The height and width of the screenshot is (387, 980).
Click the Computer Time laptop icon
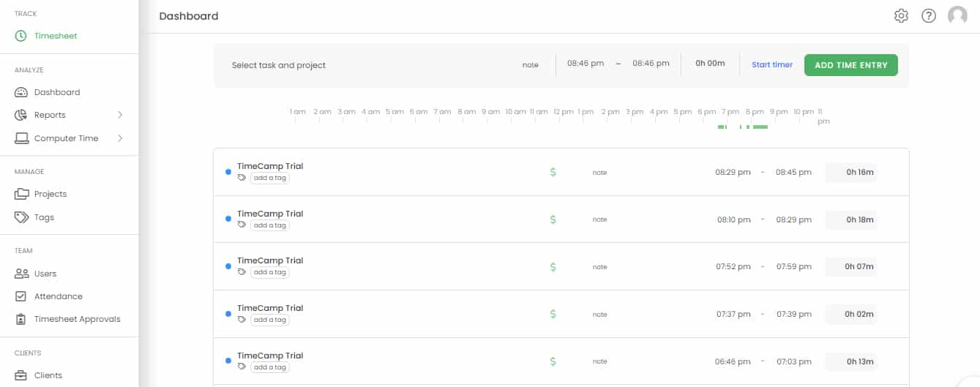pyautogui.click(x=21, y=138)
